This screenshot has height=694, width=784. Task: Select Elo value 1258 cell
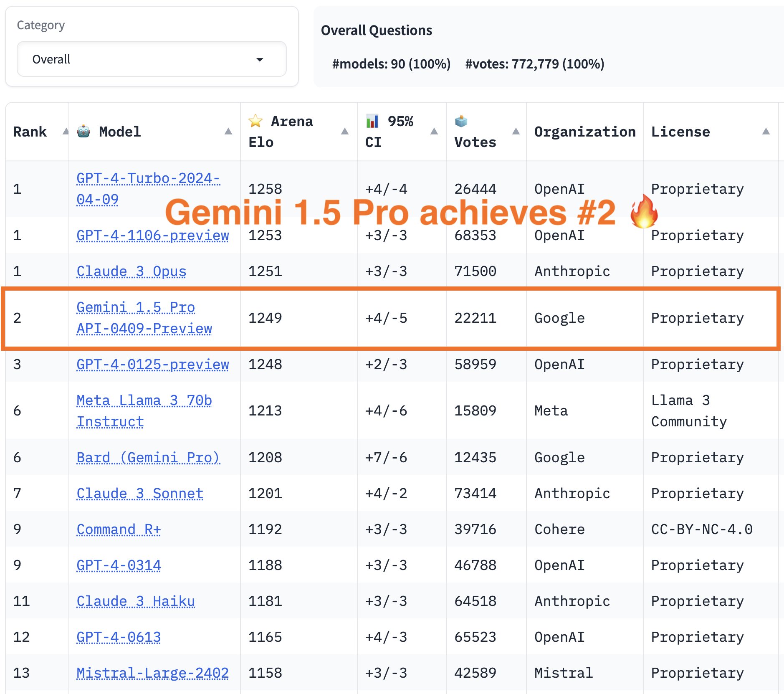265,189
